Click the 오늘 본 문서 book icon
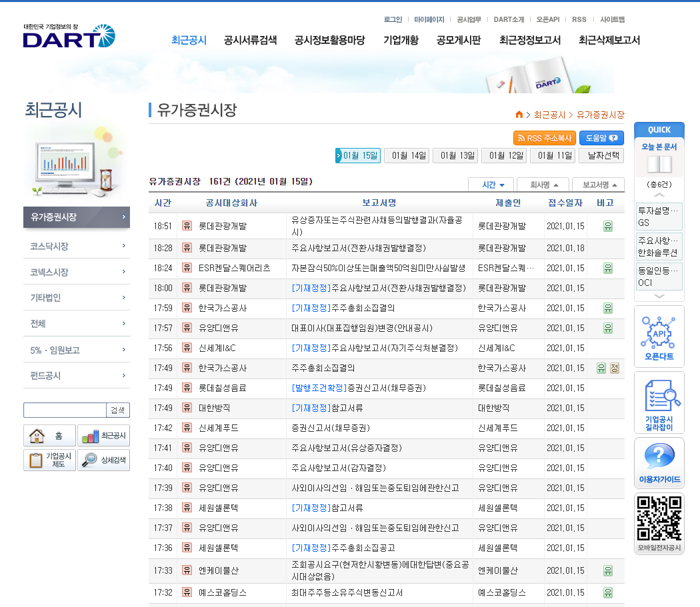Image resolution: width=700 pixels, height=607 pixels. coord(659,164)
